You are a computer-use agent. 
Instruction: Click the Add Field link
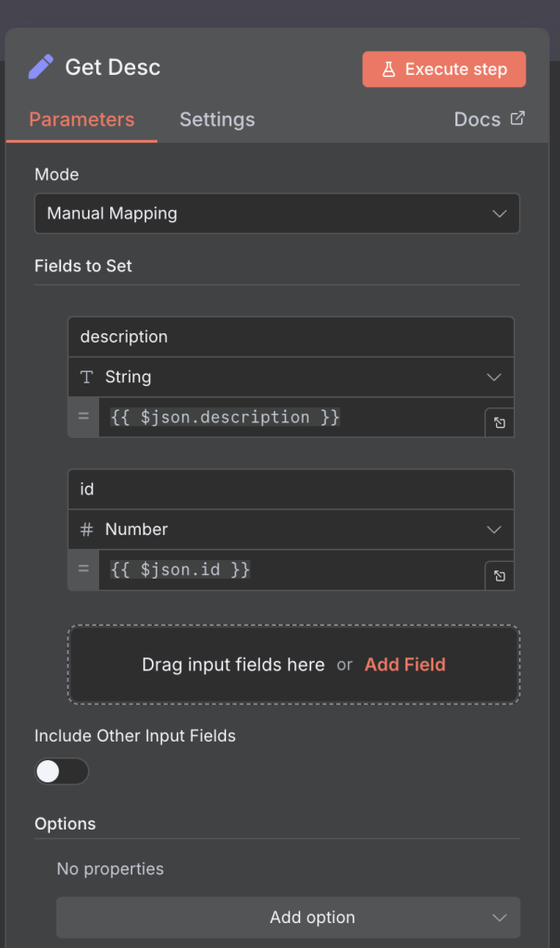point(404,665)
